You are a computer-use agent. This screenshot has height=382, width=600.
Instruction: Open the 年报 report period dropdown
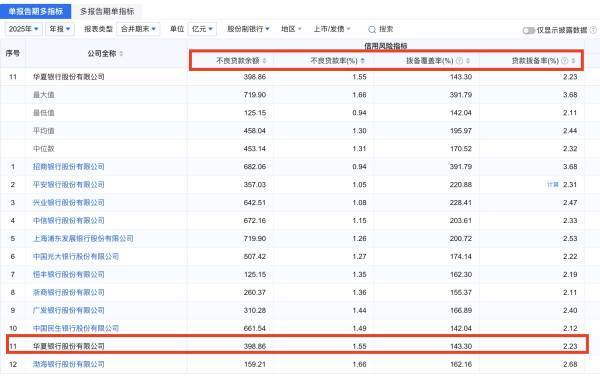click(60, 29)
